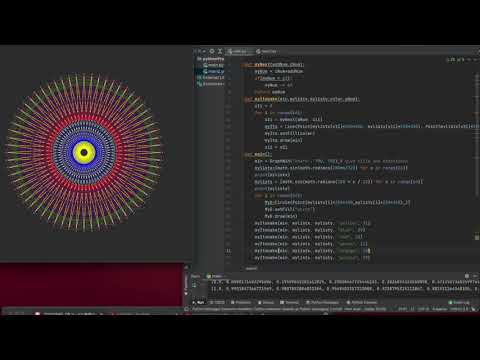Viewport: 480px width, 360px height.
Task: Open the Run bottom tool tab
Action: [199, 302]
